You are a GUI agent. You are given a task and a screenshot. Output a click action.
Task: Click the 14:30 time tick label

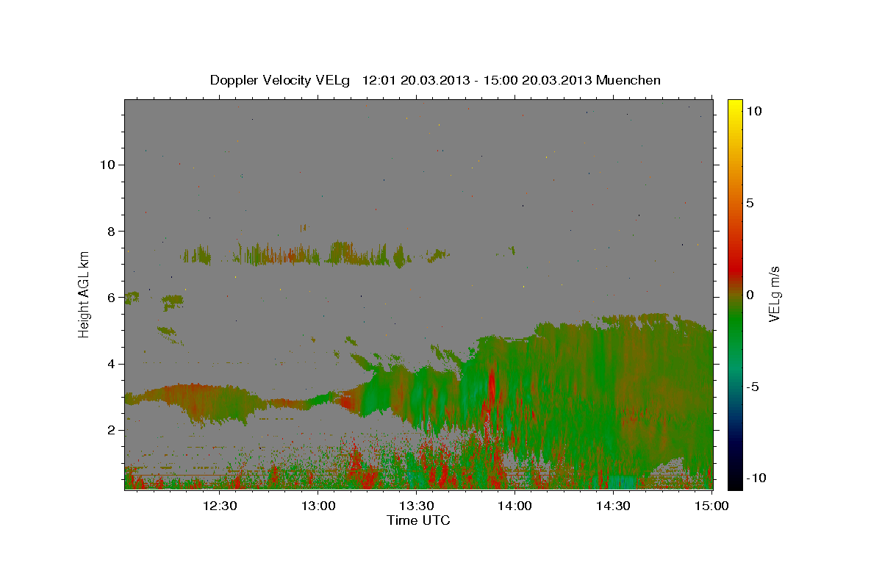(x=614, y=506)
